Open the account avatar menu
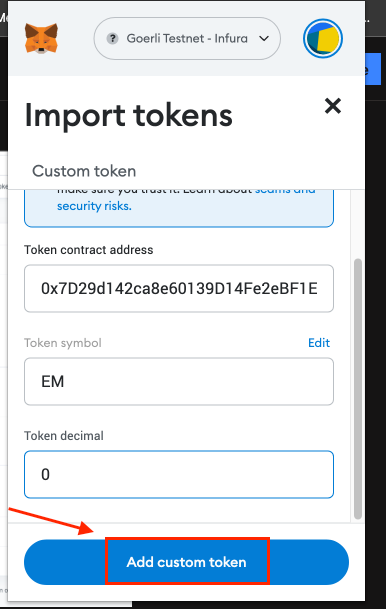 [x=323, y=38]
